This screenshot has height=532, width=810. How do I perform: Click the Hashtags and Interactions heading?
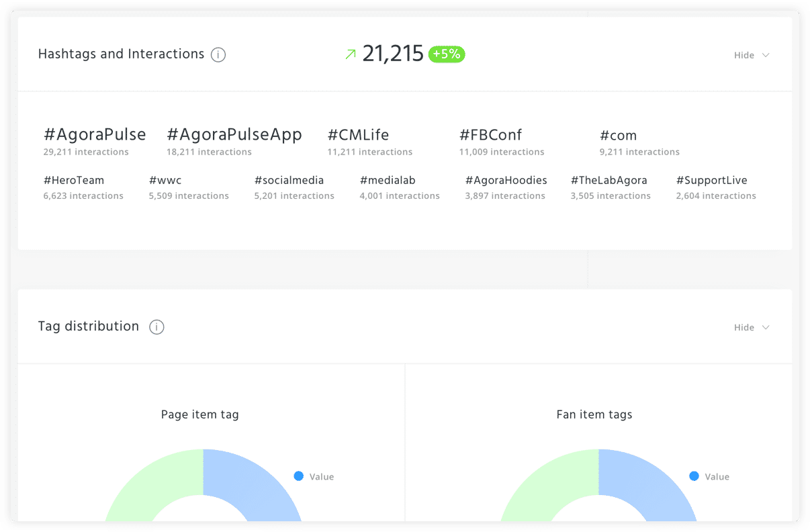click(121, 54)
